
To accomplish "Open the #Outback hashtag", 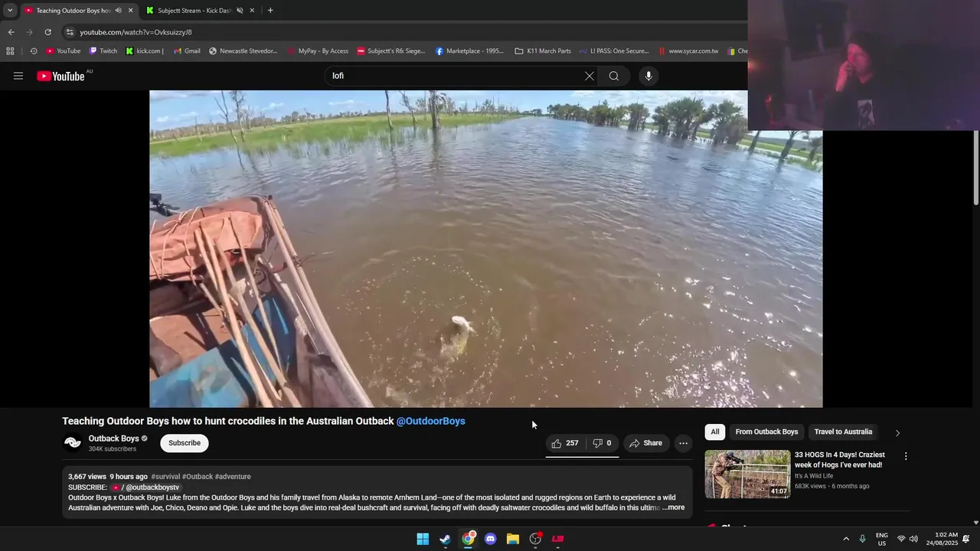I will click(198, 477).
